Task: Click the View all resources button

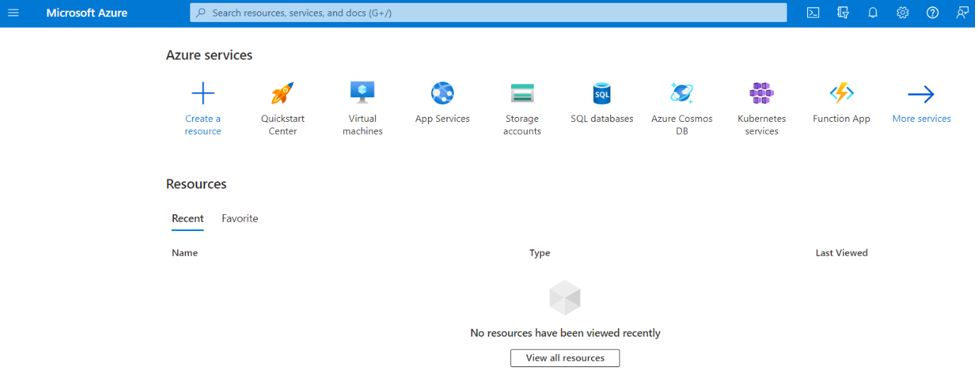Action: [565, 358]
